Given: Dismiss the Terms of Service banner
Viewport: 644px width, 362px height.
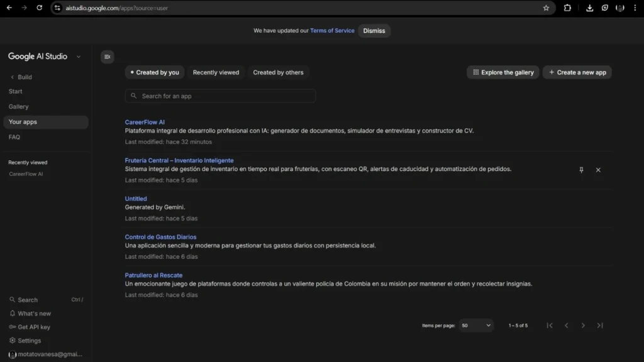Looking at the screenshot, I should pos(374,31).
